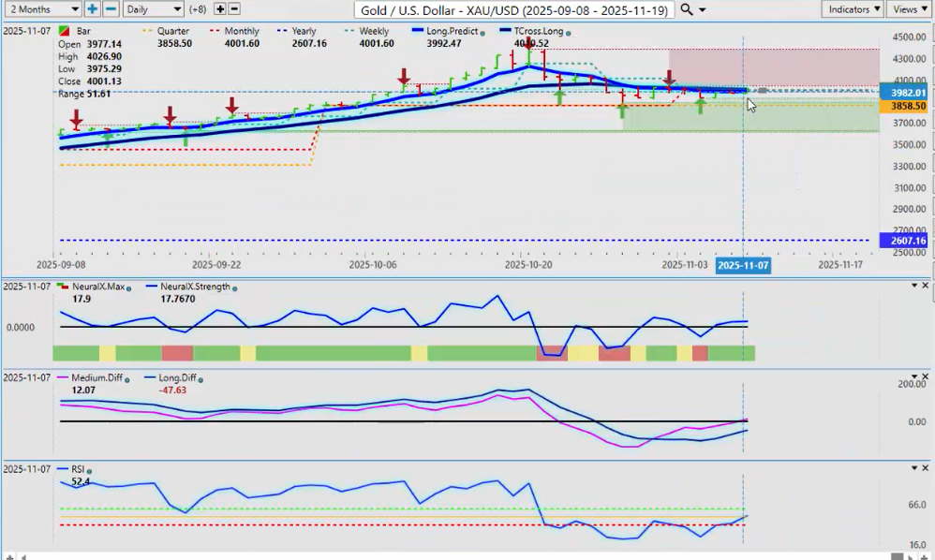This screenshot has width=935, height=560.
Task: Click the magnifier symbol search icon
Action: click(x=686, y=8)
